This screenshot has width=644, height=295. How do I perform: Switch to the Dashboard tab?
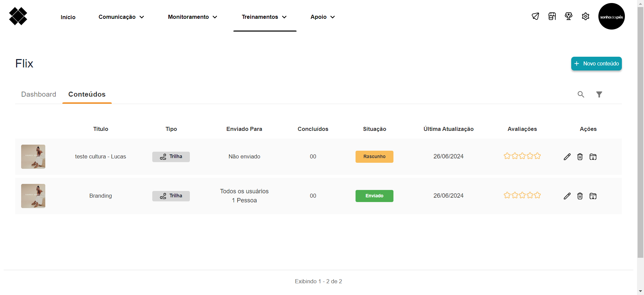click(39, 94)
